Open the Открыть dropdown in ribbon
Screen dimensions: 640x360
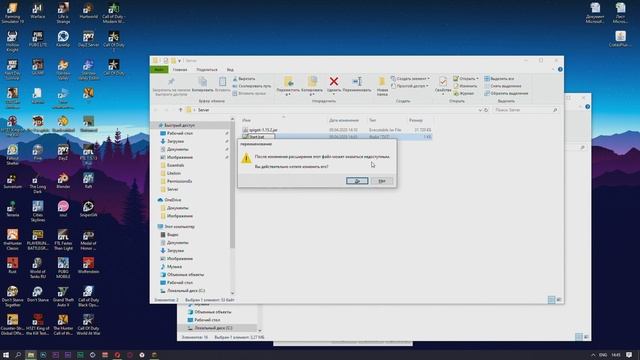(466, 78)
